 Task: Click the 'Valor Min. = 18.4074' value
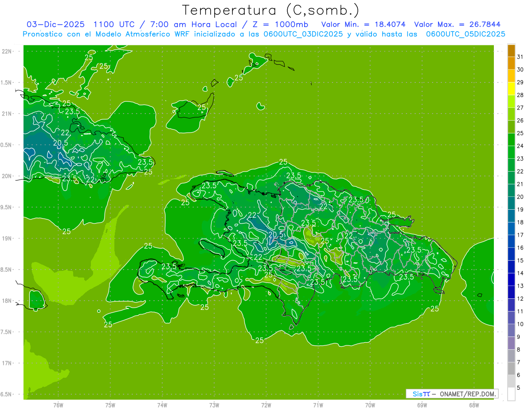point(364,24)
